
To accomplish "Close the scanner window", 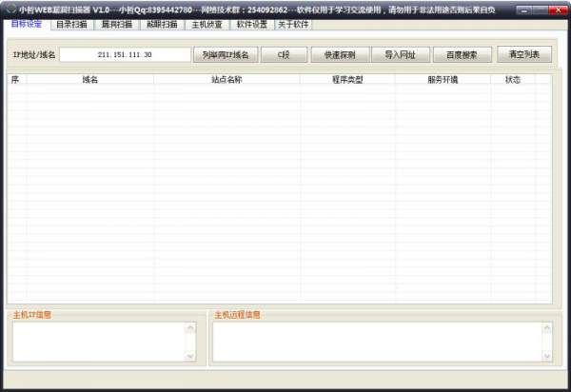I will [558, 10].
